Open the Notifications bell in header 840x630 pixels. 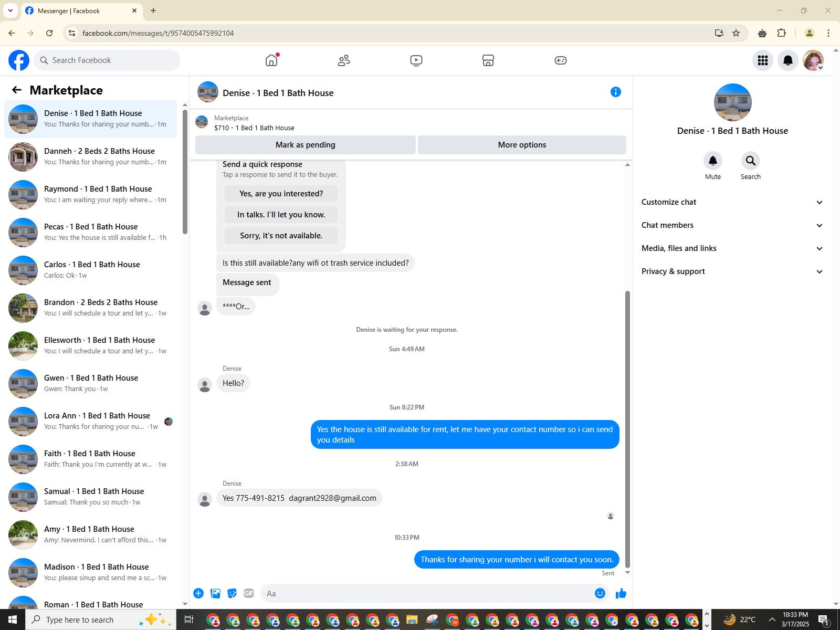click(x=788, y=60)
